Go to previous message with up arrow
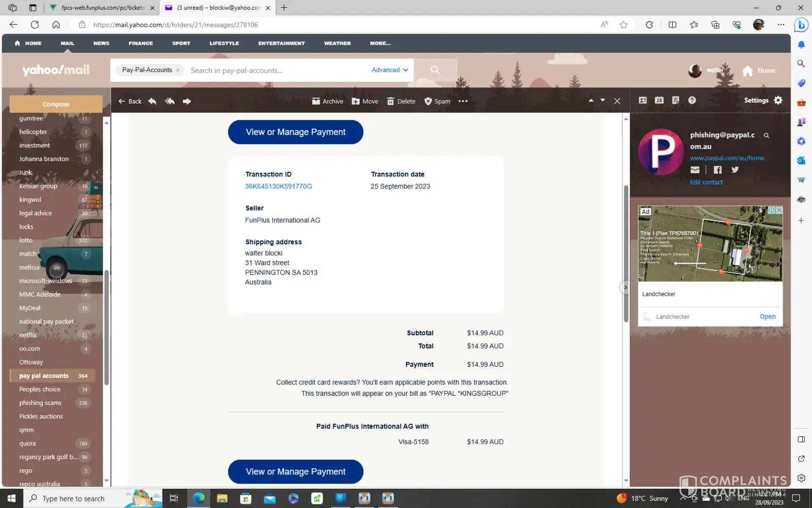812x508 pixels. click(x=591, y=101)
